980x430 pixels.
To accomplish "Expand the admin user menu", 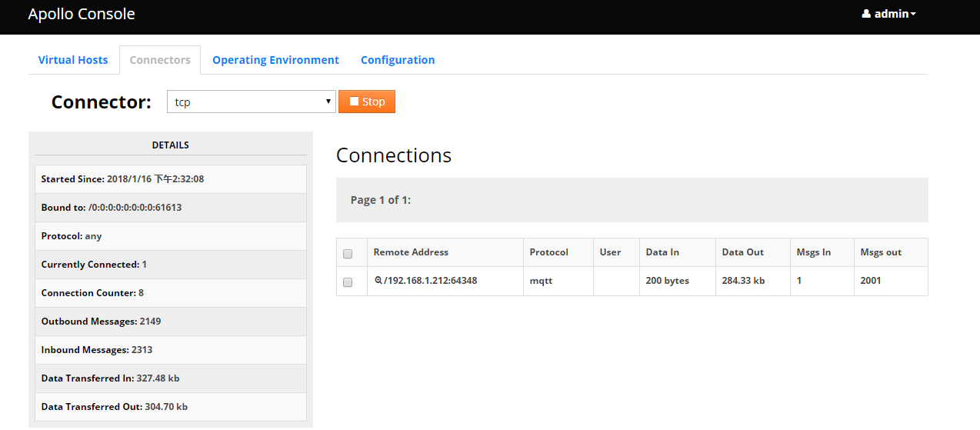I will point(889,14).
